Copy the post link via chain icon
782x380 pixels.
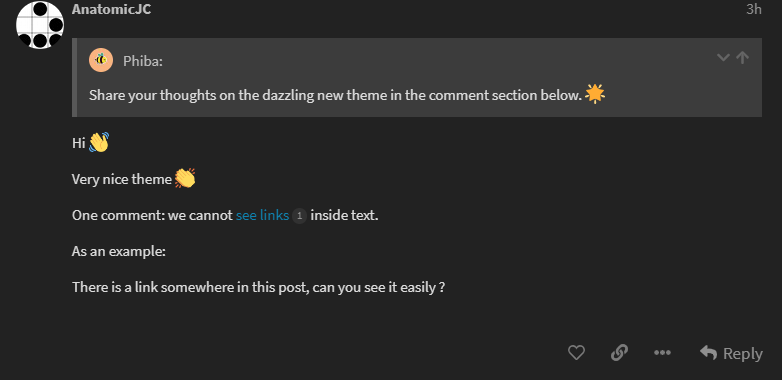(619, 353)
